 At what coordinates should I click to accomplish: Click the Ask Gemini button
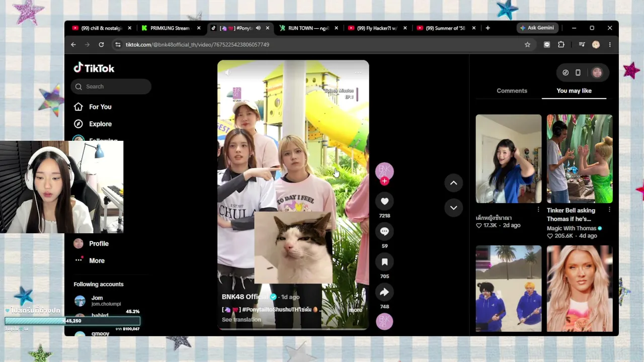[x=537, y=28]
